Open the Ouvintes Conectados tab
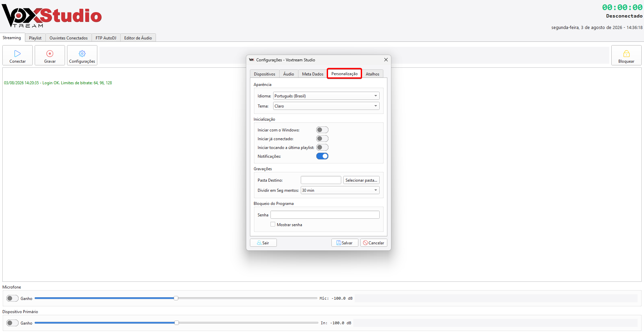Viewport: 644px width, 332px height. (x=69, y=38)
